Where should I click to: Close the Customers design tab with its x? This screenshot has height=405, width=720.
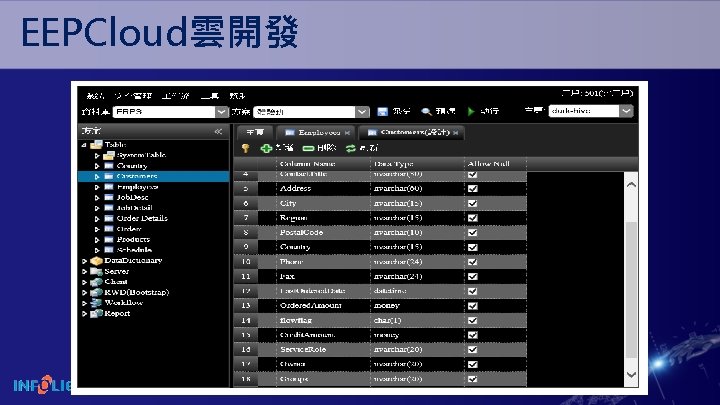[x=456, y=133]
